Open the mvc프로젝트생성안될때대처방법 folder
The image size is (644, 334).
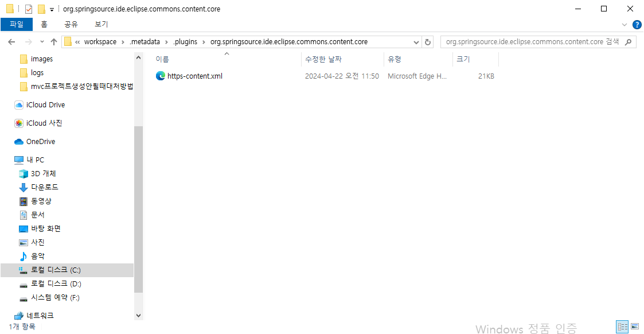pos(82,86)
